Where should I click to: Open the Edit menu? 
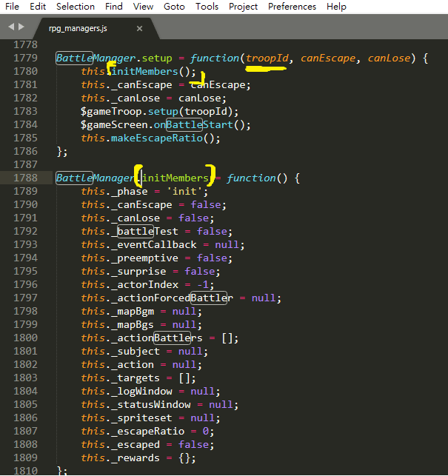click(x=38, y=7)
